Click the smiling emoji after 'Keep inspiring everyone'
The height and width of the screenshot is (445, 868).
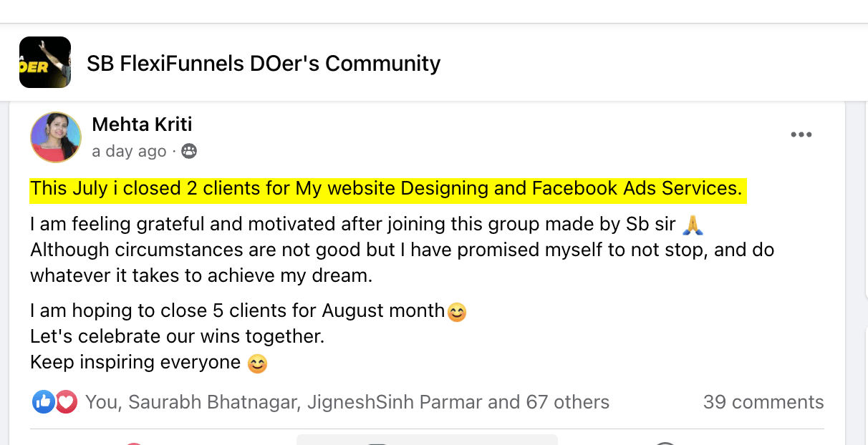pos(257,363)
